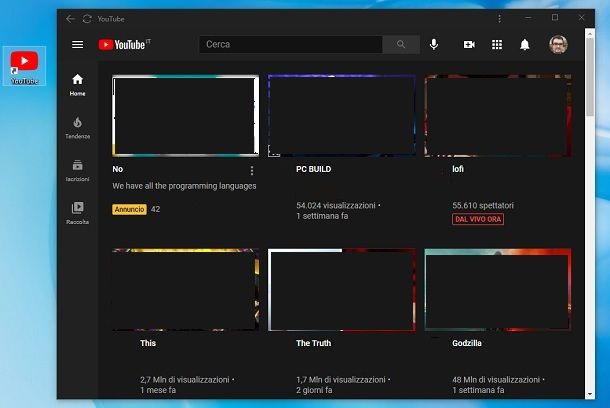
Task: Click the scrollbar down arrow
Action: tap(590, 394)
